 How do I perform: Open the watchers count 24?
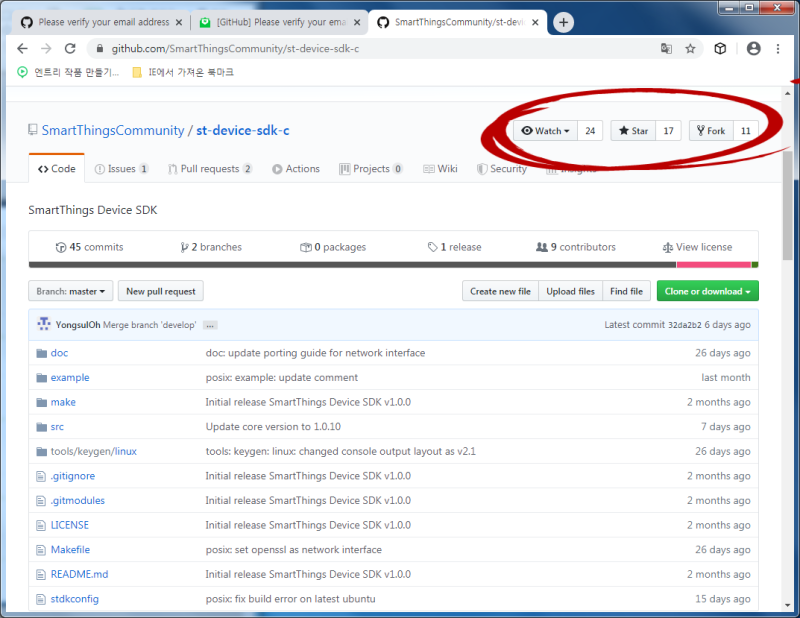pos(590,131)
